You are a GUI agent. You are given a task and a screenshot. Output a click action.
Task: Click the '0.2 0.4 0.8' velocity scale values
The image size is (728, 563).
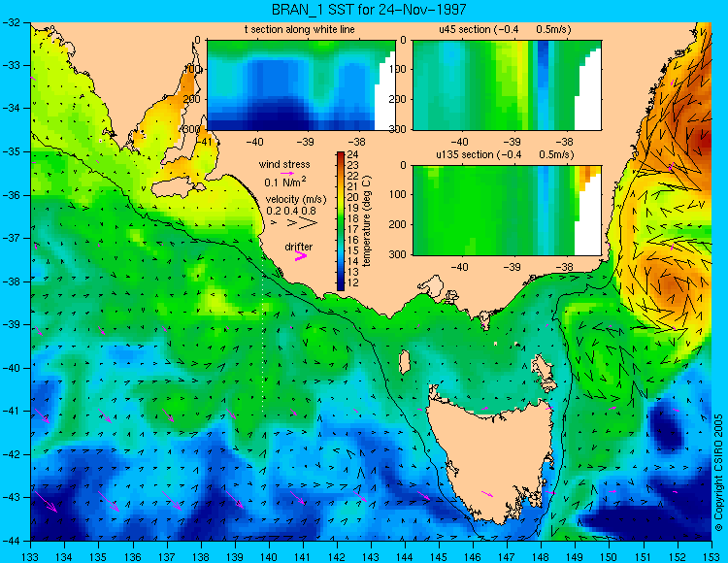click(291, 211)
